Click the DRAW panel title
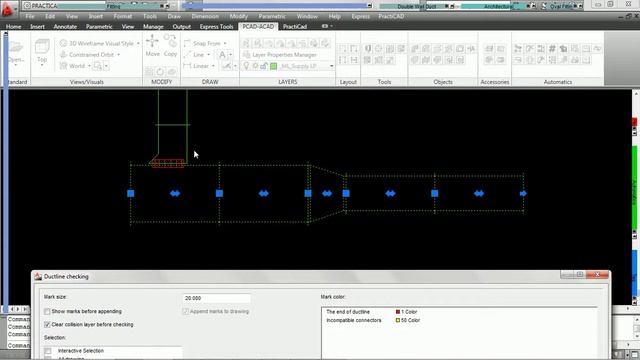Viewport: 640px width, 360px height. [x=210, y=82]
